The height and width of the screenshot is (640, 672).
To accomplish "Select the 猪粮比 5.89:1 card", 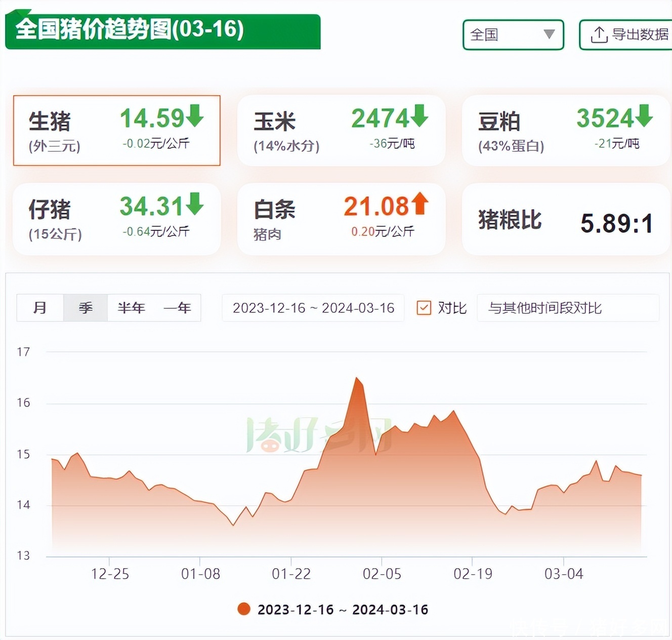I will (x=565, y=220).
